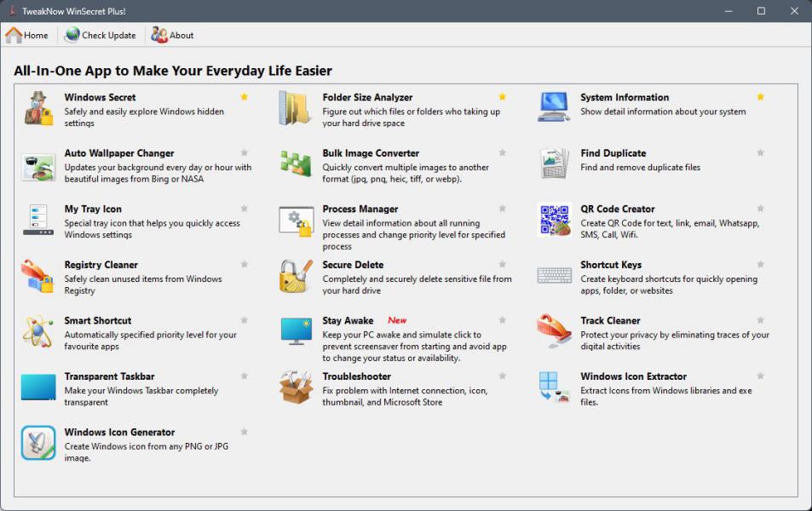The image size is (812, 511).
Task: Star the Troubleshooter tool
Action: click(503, 376)
